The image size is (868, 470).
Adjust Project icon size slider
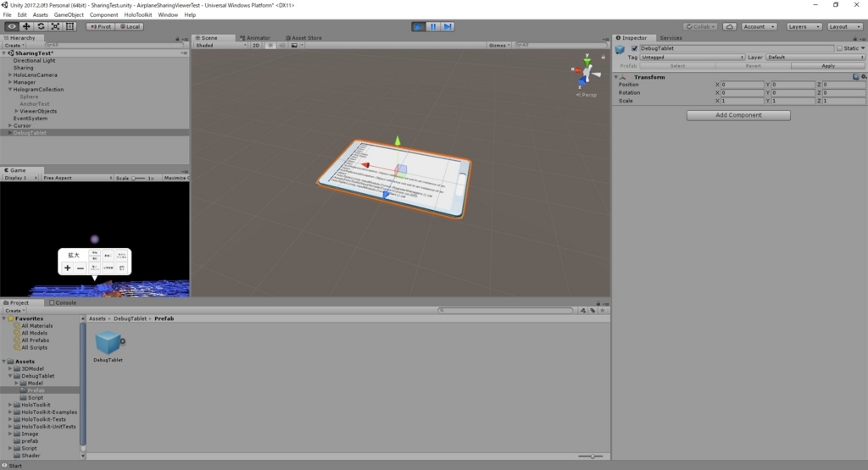(x=591, y=456)
